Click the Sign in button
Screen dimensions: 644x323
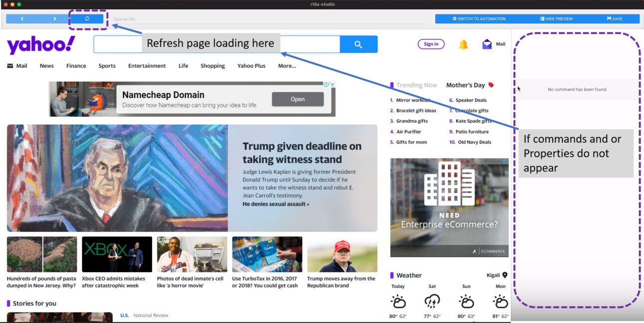430,43
